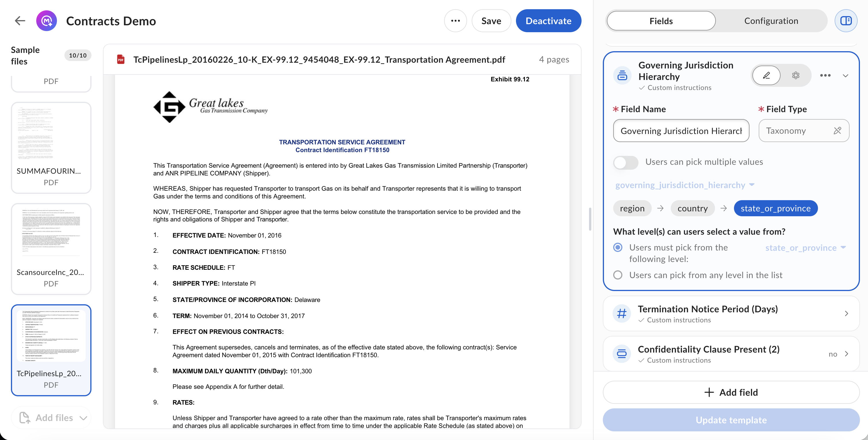Expand the Termination Notice Period (Days) field
Viewport: 868px width, 440px height.
click(x=846, y=314)
